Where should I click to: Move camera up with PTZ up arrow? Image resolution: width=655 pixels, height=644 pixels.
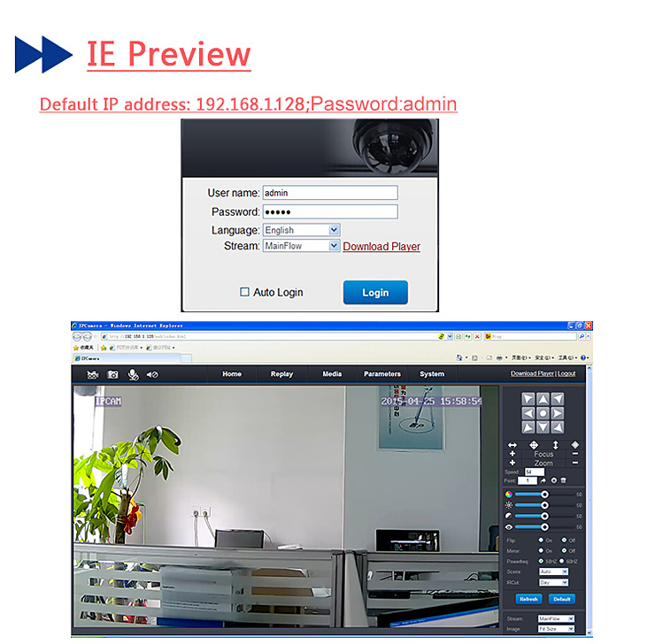click(543, 399)
